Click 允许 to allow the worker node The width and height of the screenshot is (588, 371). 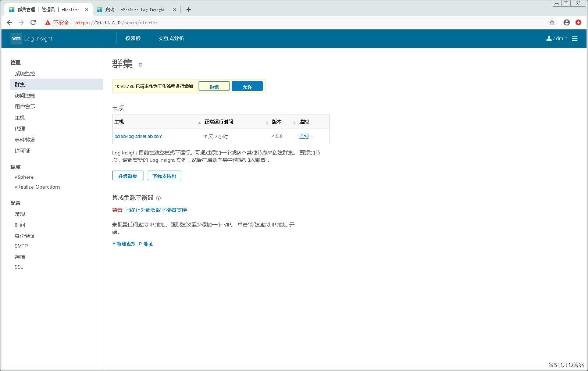point(247,86)
